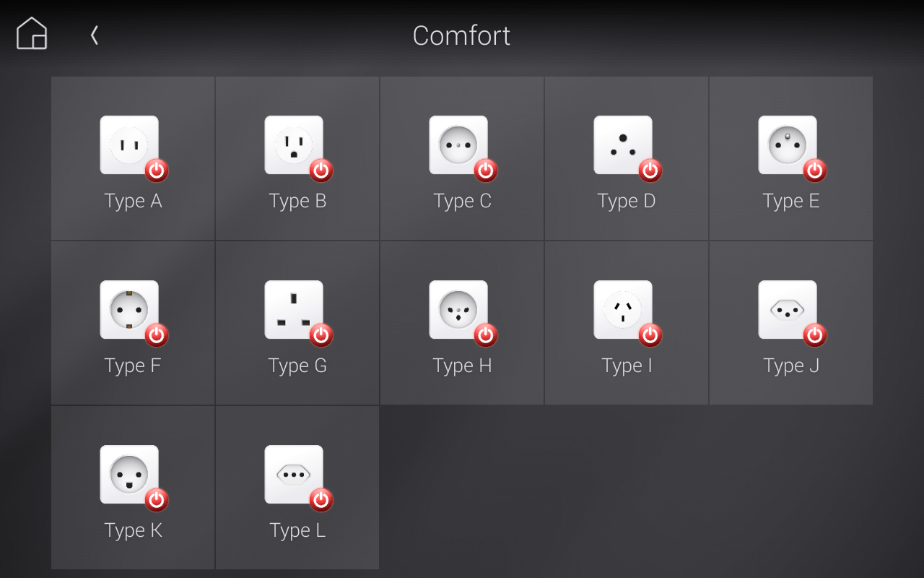Open the Type D socket tile

pyautogui.click(x=626, y=158)
